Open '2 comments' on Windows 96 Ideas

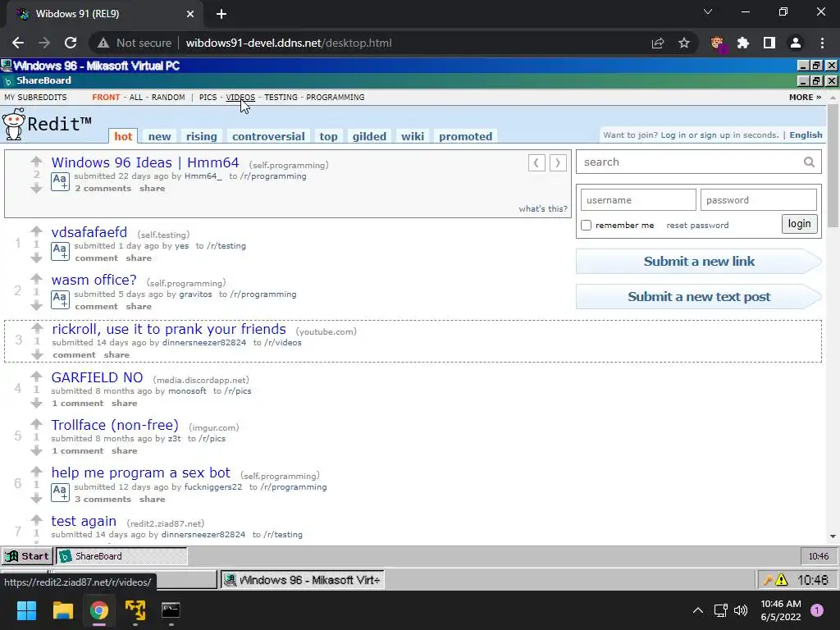(x=103, y=188)
